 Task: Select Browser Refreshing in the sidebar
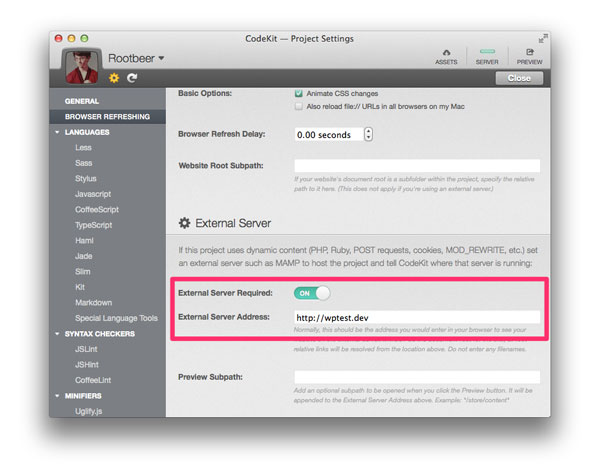coord(107,117)
